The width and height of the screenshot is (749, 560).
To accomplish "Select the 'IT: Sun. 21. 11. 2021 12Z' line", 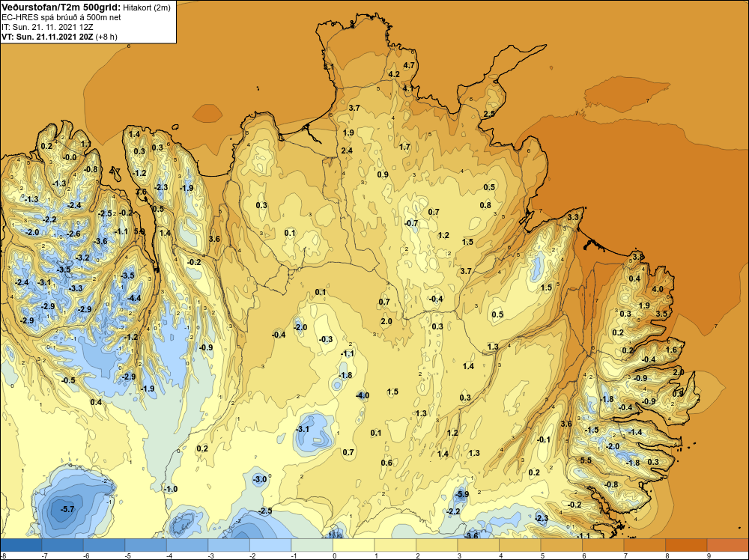I will tap(47, 27).
